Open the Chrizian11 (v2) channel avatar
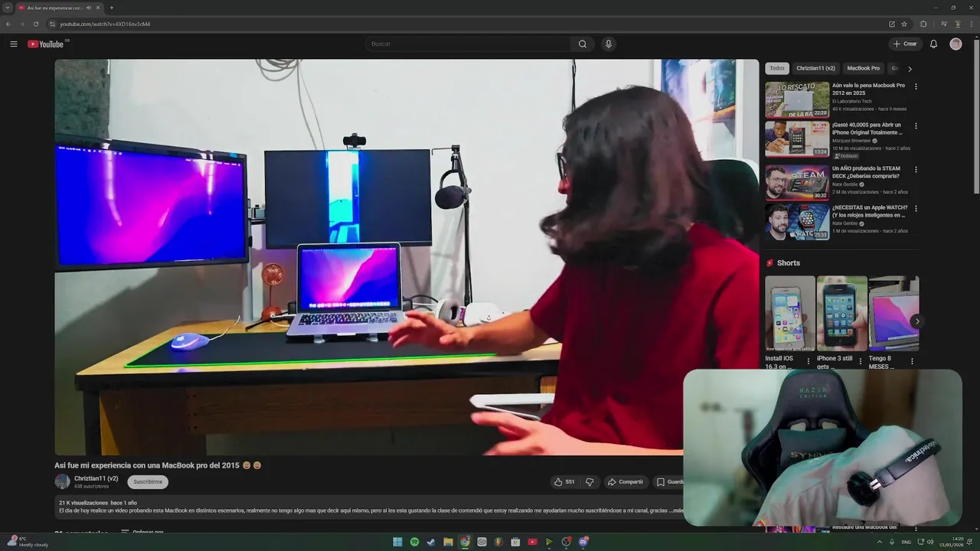 pos(62,482)
